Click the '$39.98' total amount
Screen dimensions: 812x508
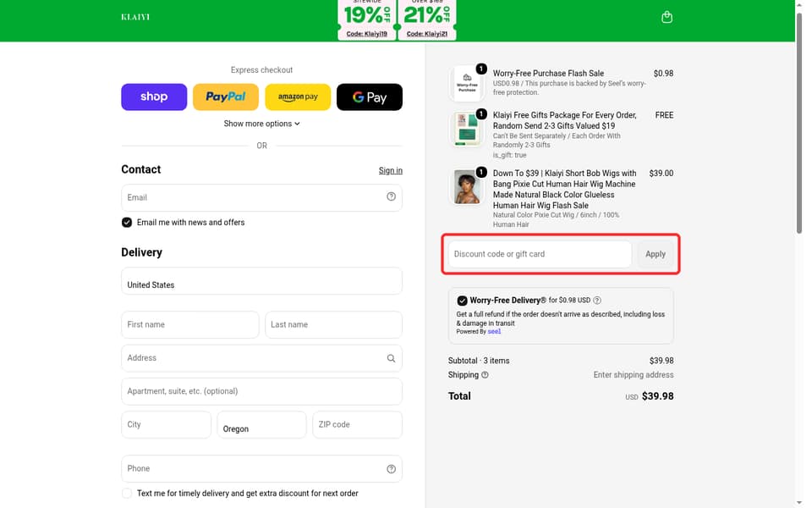pos(658,396)
